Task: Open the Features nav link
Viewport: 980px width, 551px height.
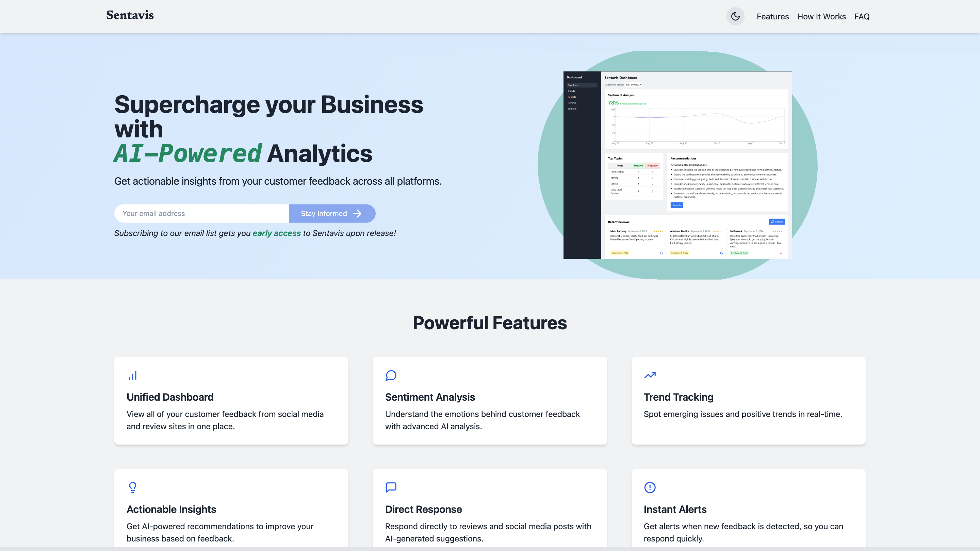Action: pyautogui.click(x=772, y=16)
